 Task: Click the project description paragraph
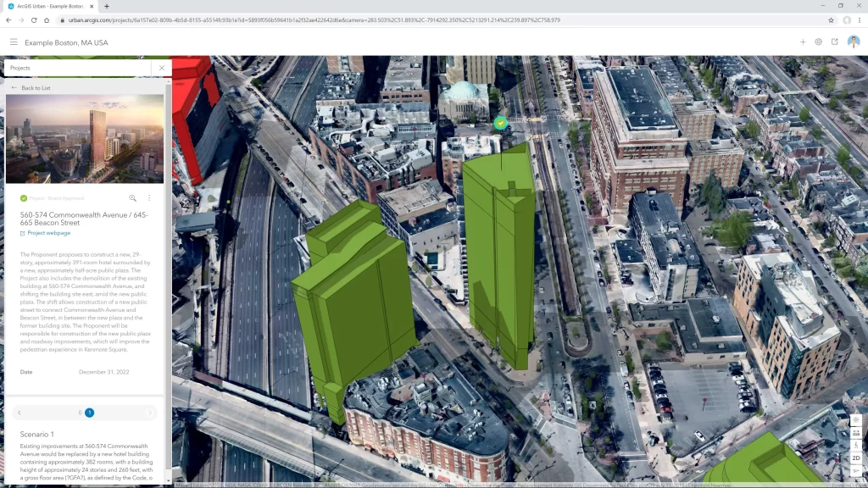(86, 302)
